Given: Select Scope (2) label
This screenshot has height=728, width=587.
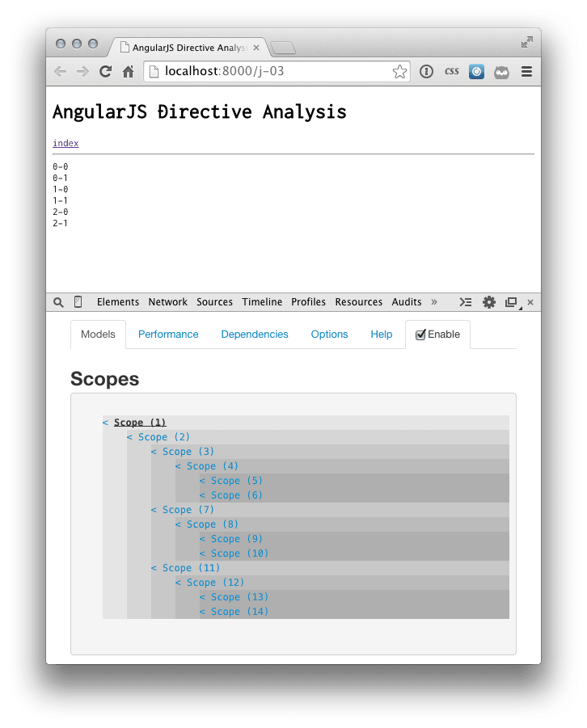Looking at the screenshot, I should click(164, 437).
